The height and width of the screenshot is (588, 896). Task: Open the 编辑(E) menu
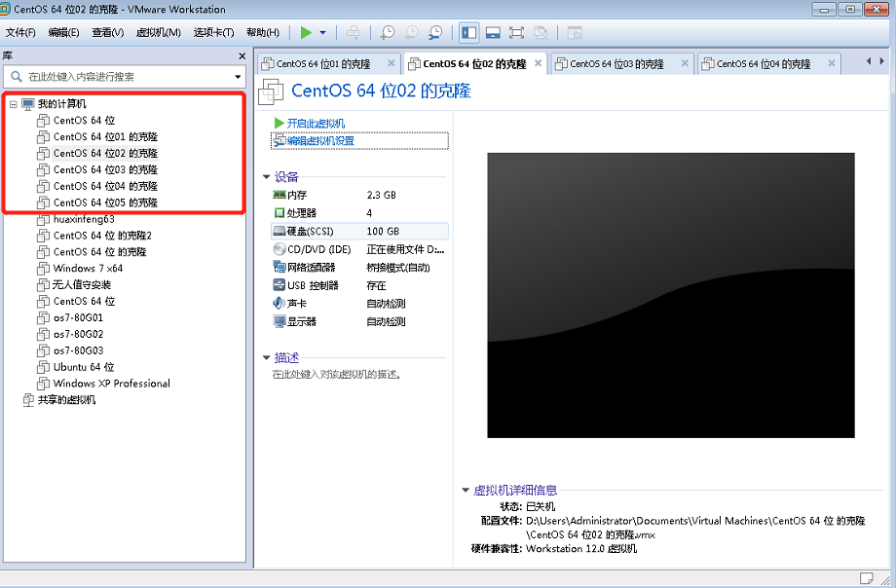click(63, 32)
